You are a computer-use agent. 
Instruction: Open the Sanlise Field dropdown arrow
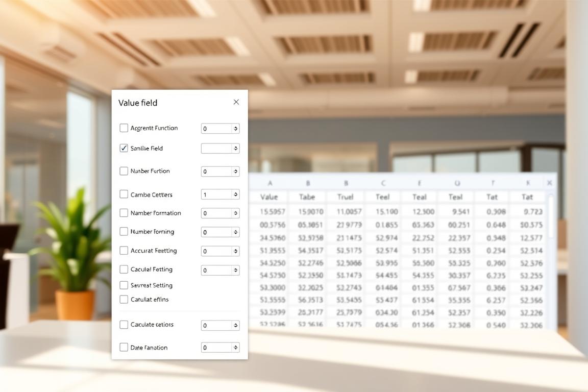coord(235,149)
